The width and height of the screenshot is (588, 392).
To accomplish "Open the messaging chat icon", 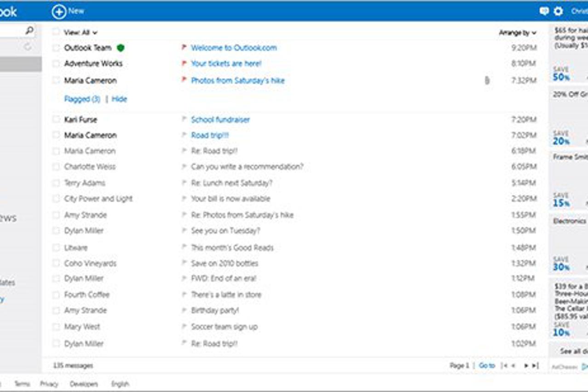I will (544, 11).
